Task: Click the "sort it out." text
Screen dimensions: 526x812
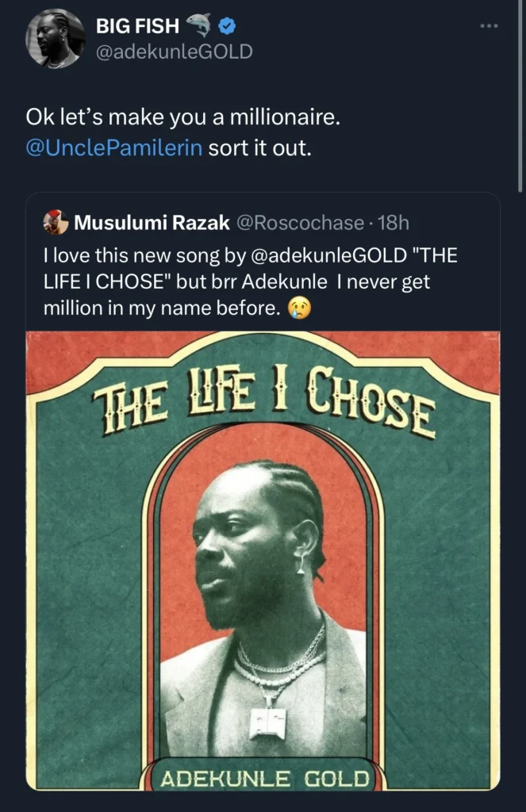Action: pos(259,149)
